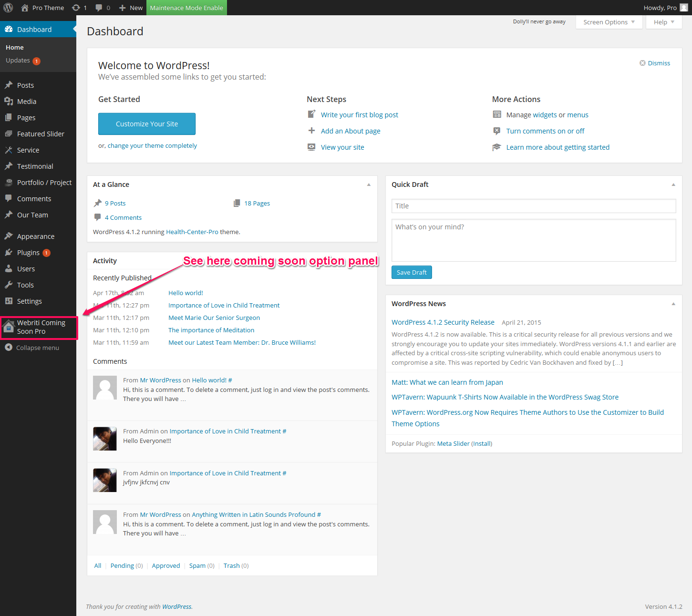Expand the Screen Options dropdown

pyautogui.click(x=609, y=22)
